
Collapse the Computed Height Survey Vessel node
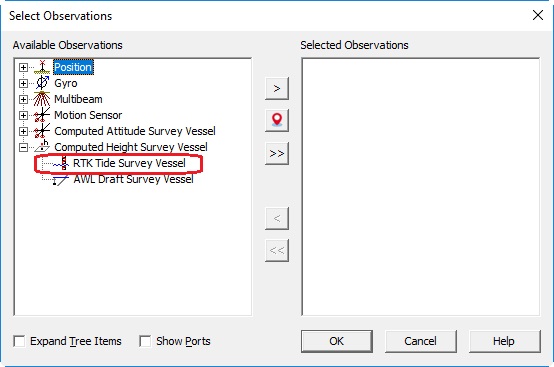(23, 147)
